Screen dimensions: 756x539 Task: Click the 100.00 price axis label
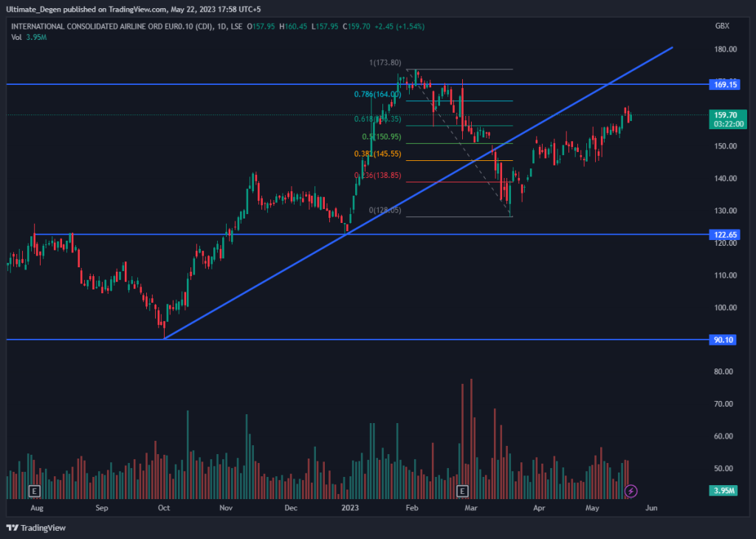click(725, 308)
